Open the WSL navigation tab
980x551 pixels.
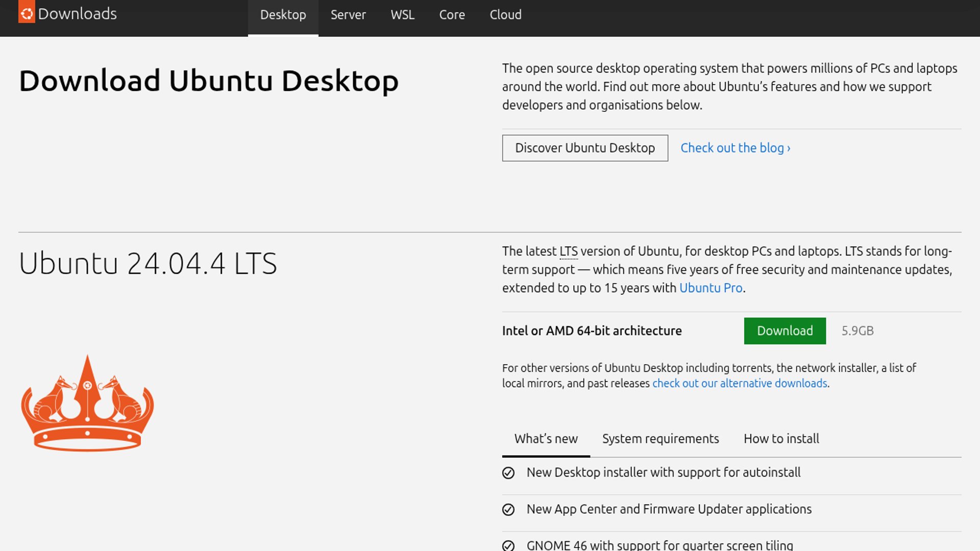pos(402,15)
